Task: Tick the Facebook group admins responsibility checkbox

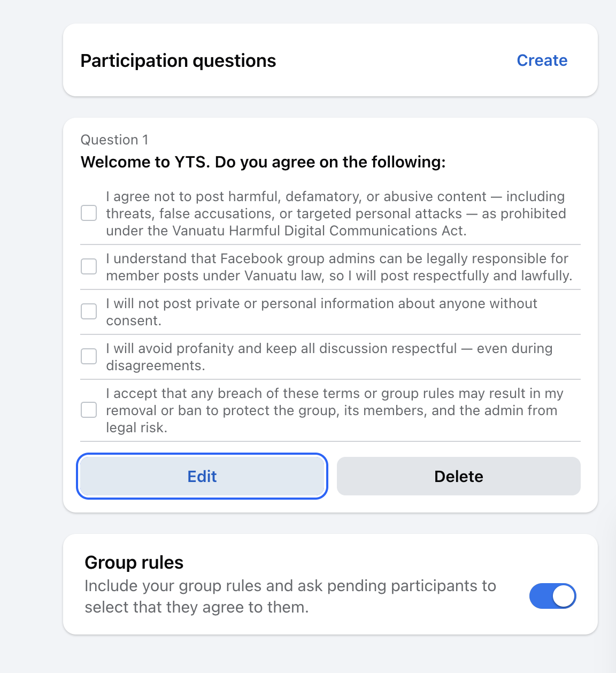Action: click(x=89, y=266)
